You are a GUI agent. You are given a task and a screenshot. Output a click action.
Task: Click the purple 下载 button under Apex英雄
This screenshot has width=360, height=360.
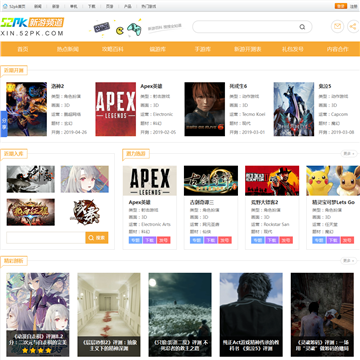(149, 240)
